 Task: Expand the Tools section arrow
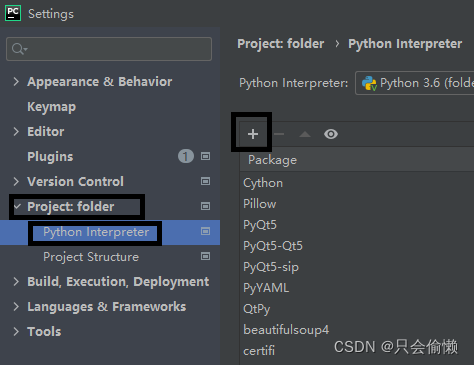(16, 332)
